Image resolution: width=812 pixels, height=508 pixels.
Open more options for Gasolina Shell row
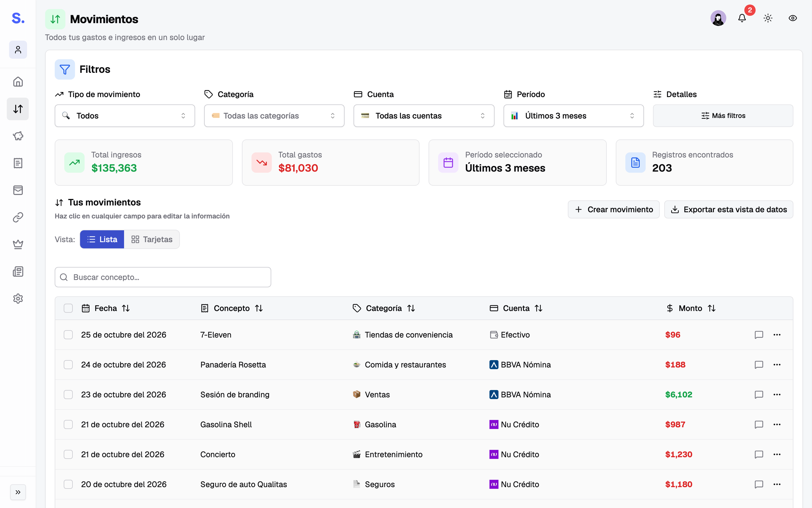tap(777, 424)
